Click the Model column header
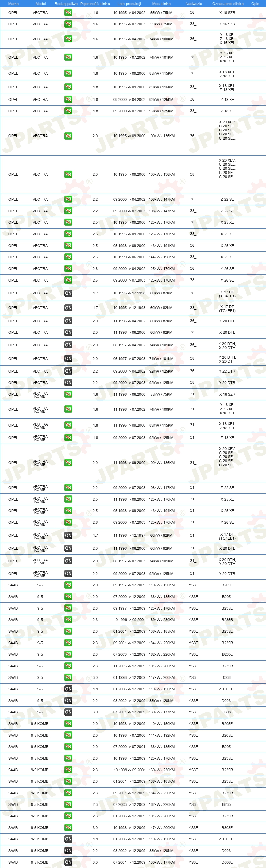 click(40, 4)
